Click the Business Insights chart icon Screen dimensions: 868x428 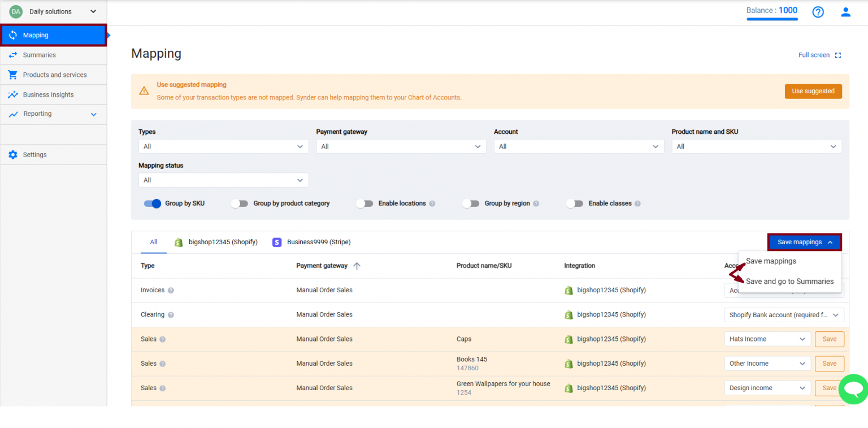(12, 94)
